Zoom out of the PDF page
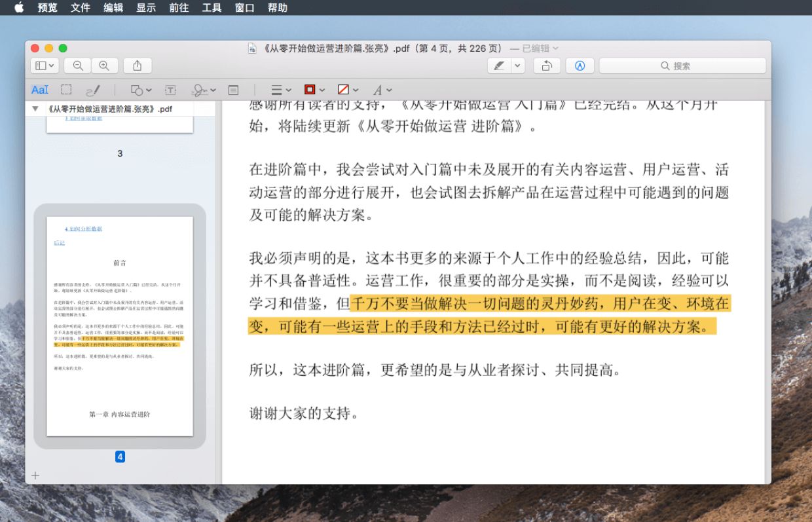Image resolution: width=812 pixels, height=522 pixels. [78, 65]
